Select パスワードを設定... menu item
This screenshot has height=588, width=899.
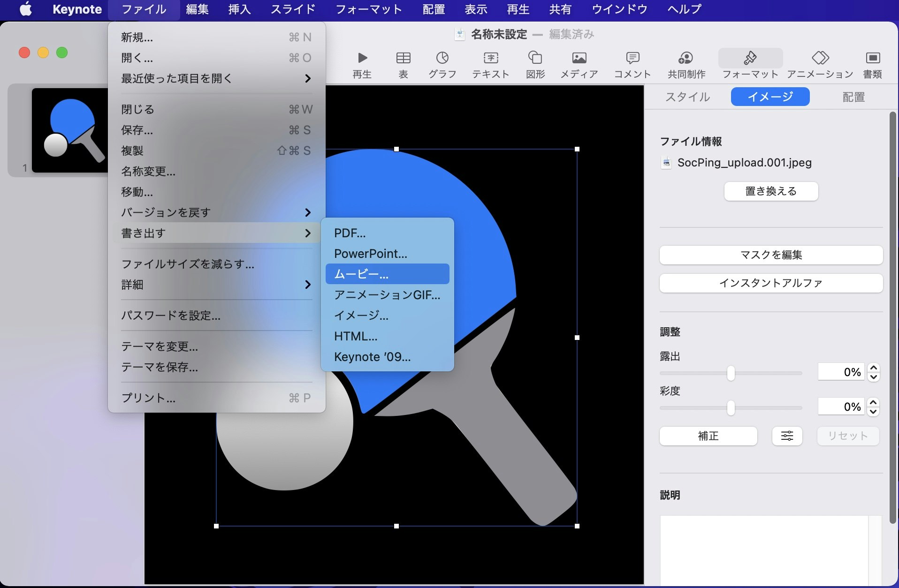click(216, 316)
